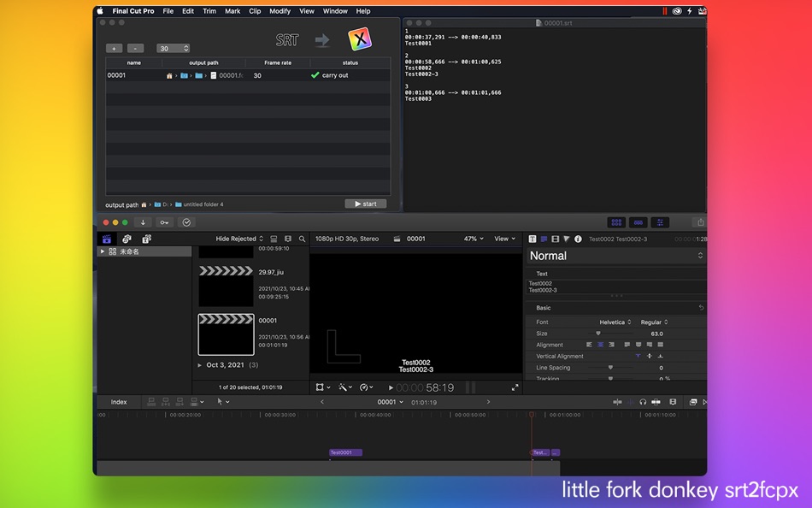Click the search magnifier in the browser toolbar

tap(302, 239)
